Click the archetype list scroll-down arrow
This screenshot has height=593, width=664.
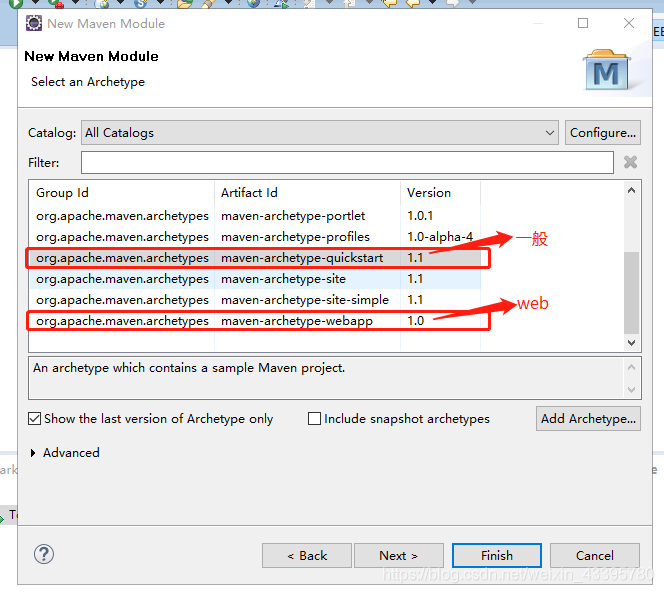coord(631,343)
